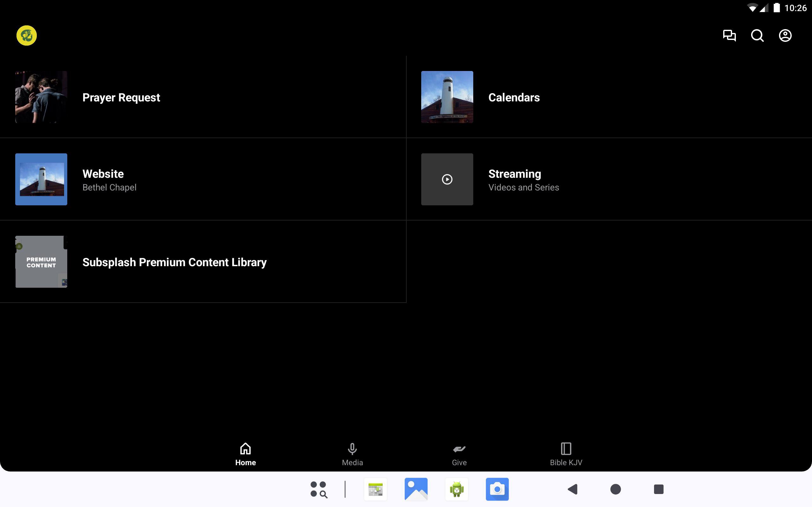Select the Home tab

coord(245,454)
